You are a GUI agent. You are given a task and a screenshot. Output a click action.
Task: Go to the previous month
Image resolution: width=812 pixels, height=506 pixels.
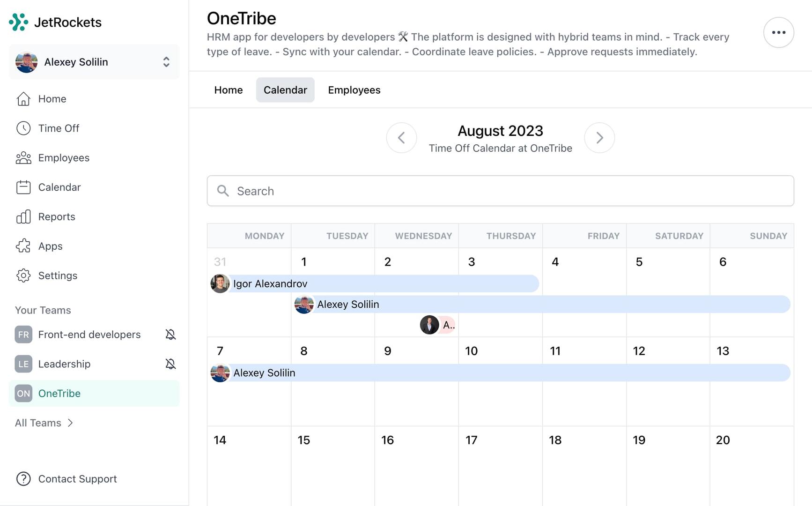click(x=401, y=138)
